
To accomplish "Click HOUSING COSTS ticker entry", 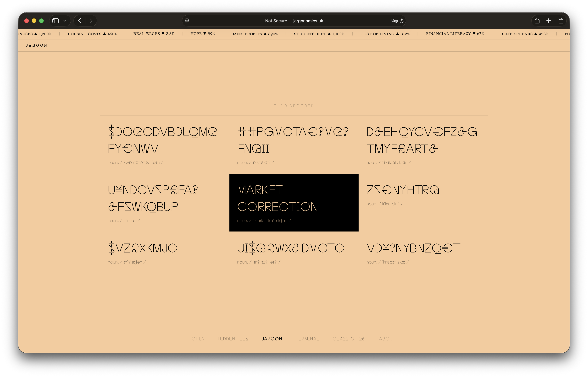I will pos(92,34).
